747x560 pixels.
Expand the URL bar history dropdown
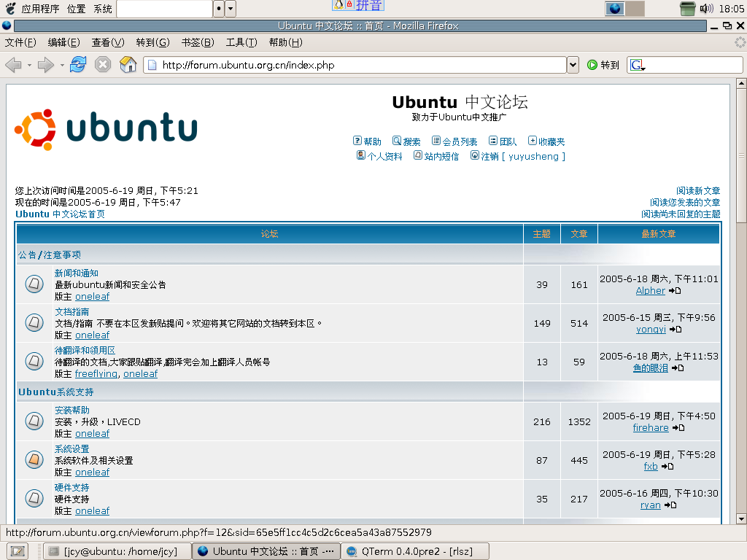coord(573,65)
